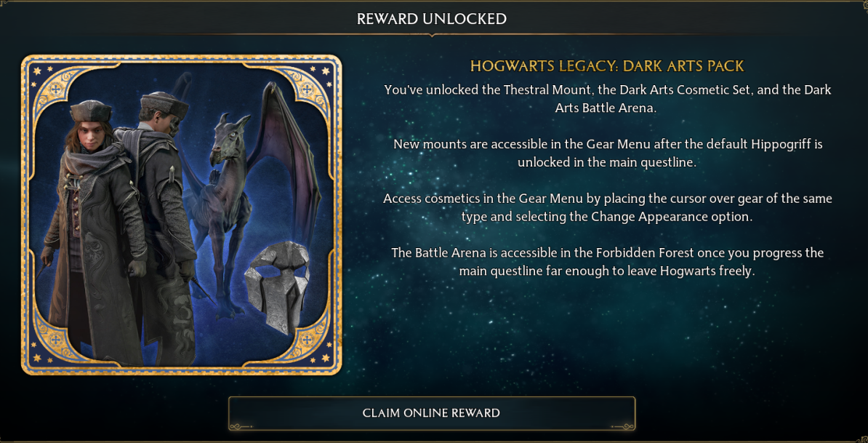
Task: Click the left flourish on the claim button
Action: pyautogui.click(x=241, y=426)
